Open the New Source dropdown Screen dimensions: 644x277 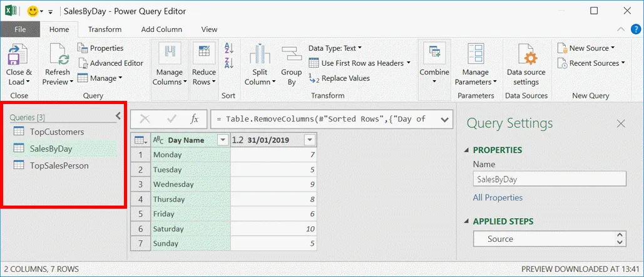[x=586, y=48]
